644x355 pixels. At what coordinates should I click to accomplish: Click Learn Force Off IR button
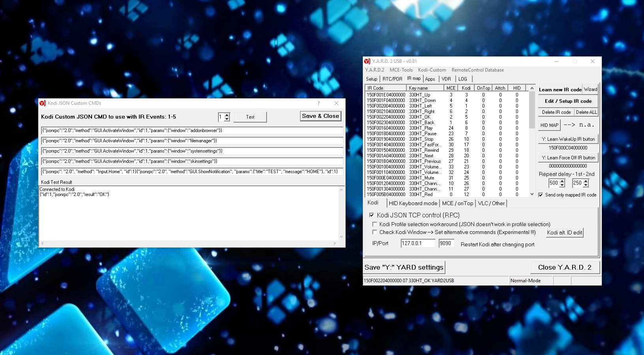point(568,158)
